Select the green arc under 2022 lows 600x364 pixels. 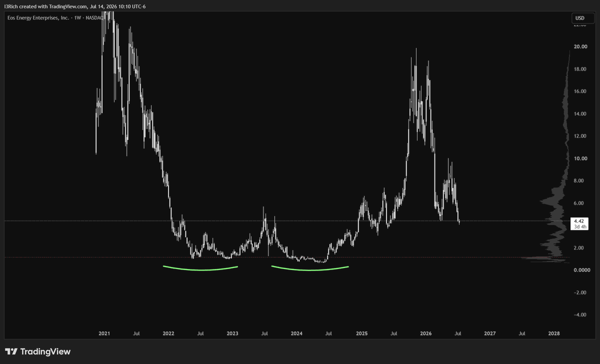point(200,269)
